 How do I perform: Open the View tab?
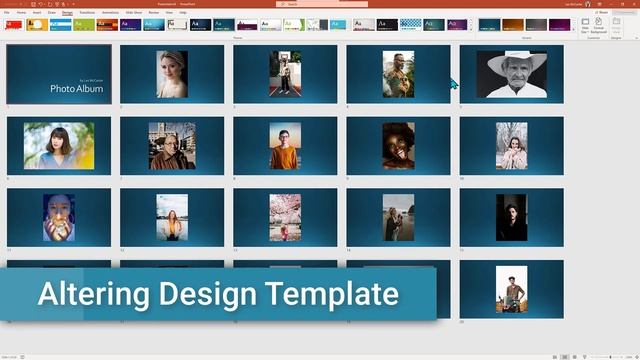169,13
